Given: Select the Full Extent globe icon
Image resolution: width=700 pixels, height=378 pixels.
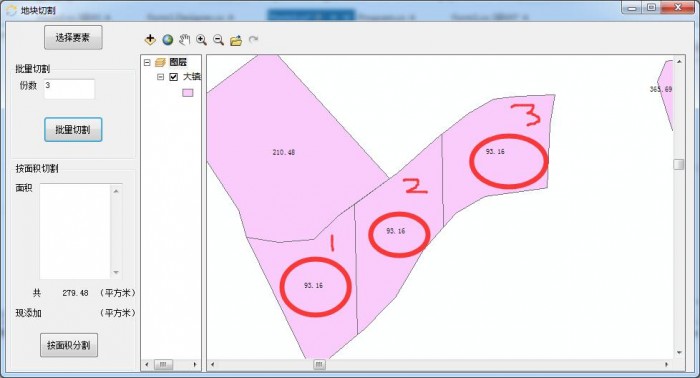Looking at the screenshot, I should tap(167, 40).
